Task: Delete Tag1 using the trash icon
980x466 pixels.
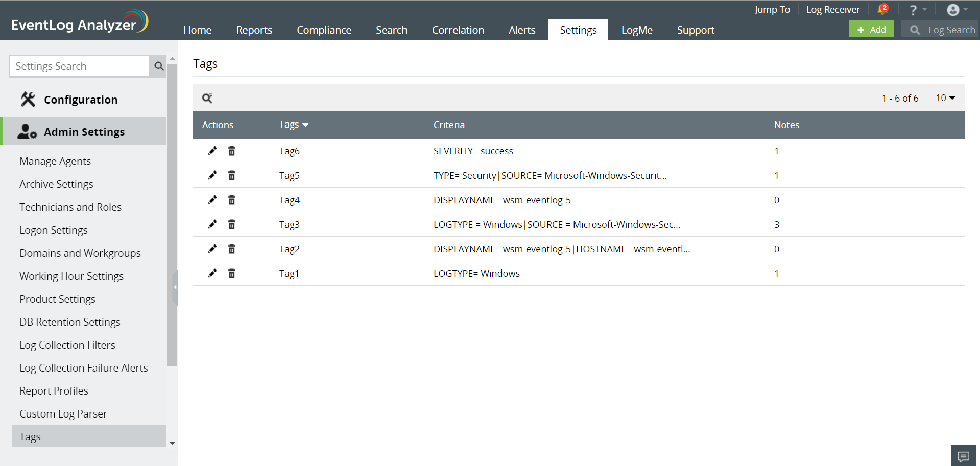Action: [232, 273]
